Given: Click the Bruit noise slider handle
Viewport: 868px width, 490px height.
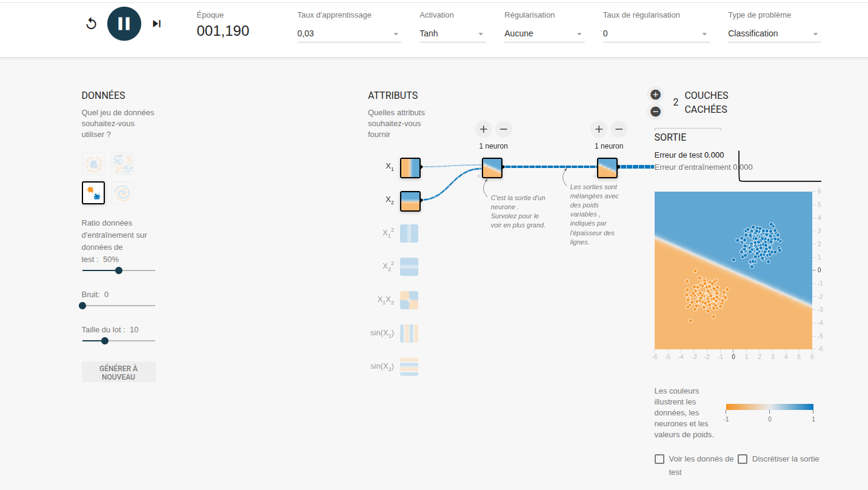Looking at the screenshot, I should pos(82,306).
